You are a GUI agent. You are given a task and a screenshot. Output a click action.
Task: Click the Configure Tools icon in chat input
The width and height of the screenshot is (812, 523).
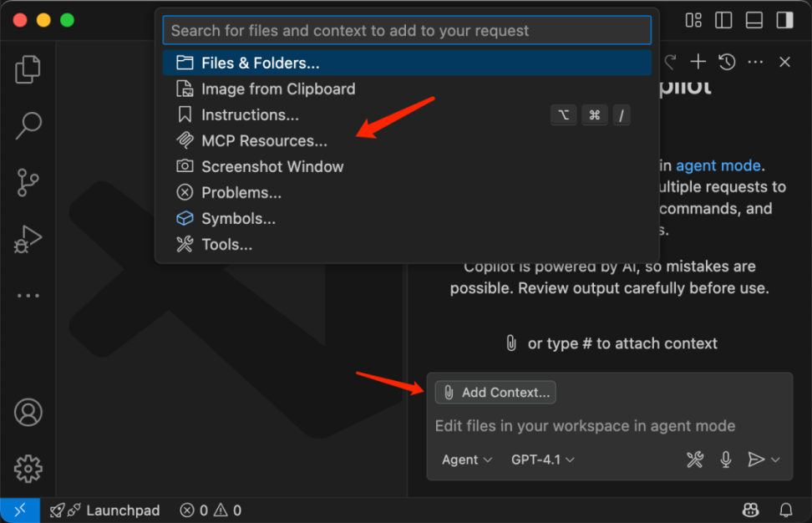coord(695,460)
